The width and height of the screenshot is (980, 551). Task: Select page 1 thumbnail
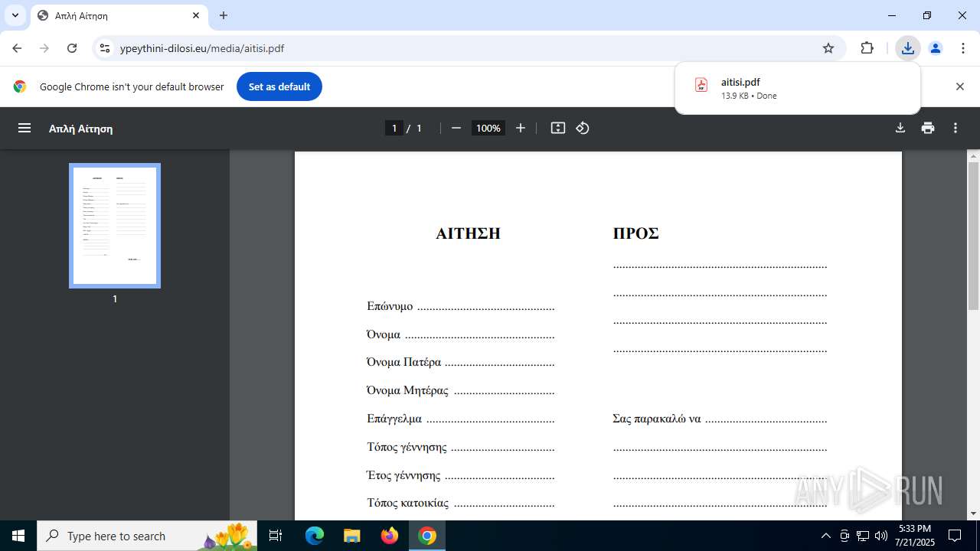pyautogui.click(x=115, y=226)
